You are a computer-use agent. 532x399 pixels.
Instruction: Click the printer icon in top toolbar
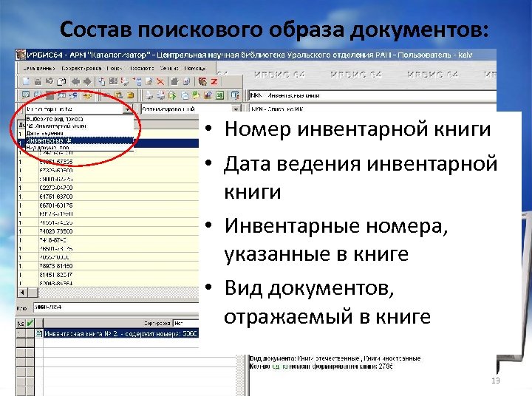(x=125, y=81)
